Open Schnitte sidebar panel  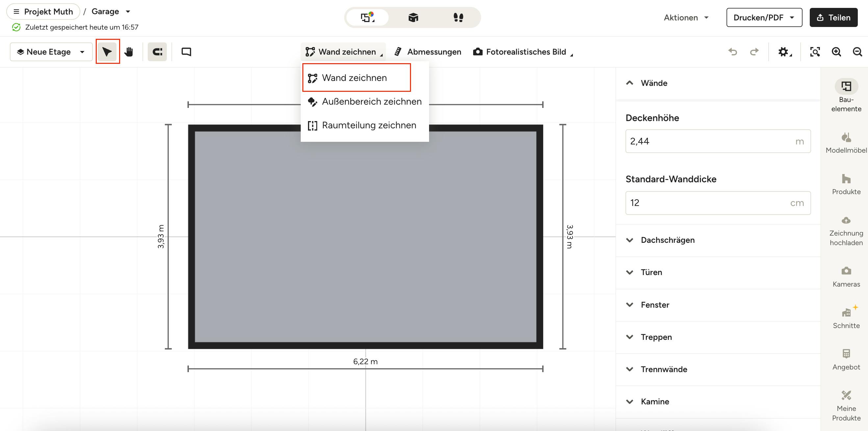pos(846,317)
